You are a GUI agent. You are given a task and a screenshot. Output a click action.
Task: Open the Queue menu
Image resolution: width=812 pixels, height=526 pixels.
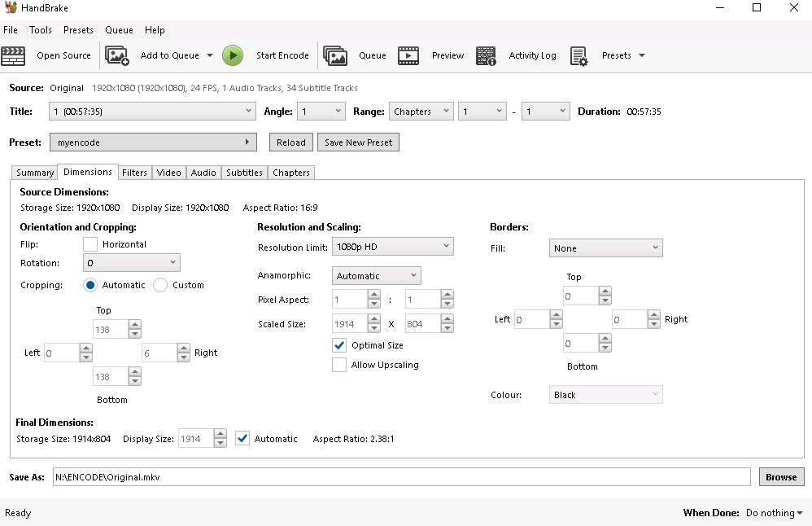pos(119,30)
